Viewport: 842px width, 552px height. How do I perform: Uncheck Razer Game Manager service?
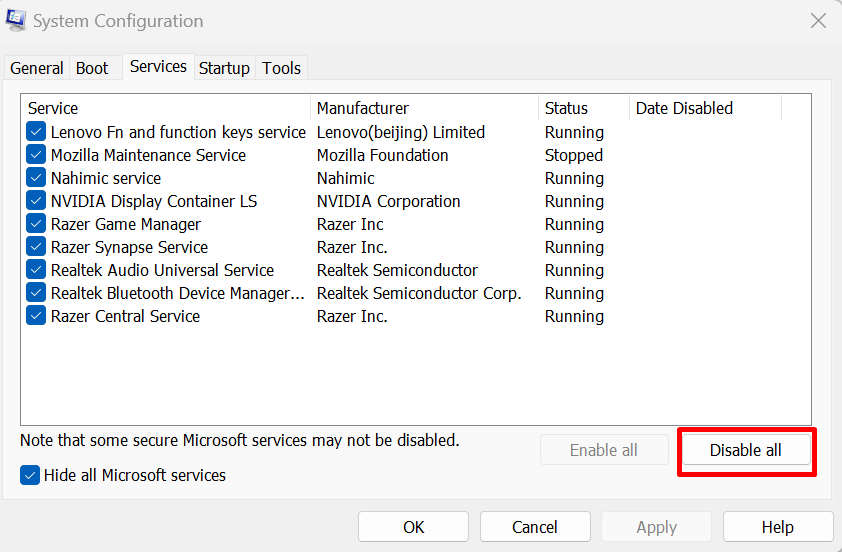coord(36,224)
